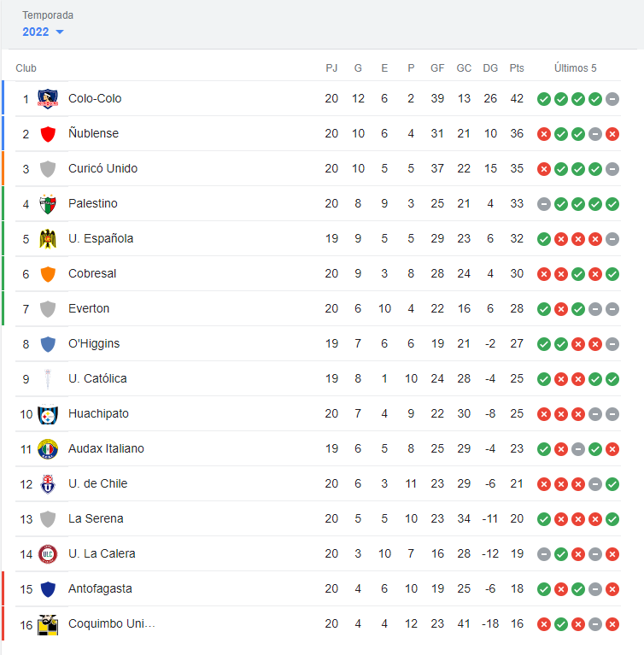This screenshot has width=644, height=655.
Task: Click the Antofagasta blue shield crest
Action: pos(48,589)
